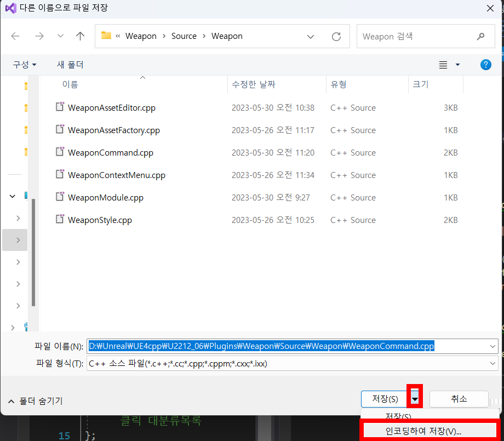Image resolution: width=504 pixels, height=441 pixels.
Task: Click the WeaponAssetEditor.cpp file icon
Action: pos(60,107)
